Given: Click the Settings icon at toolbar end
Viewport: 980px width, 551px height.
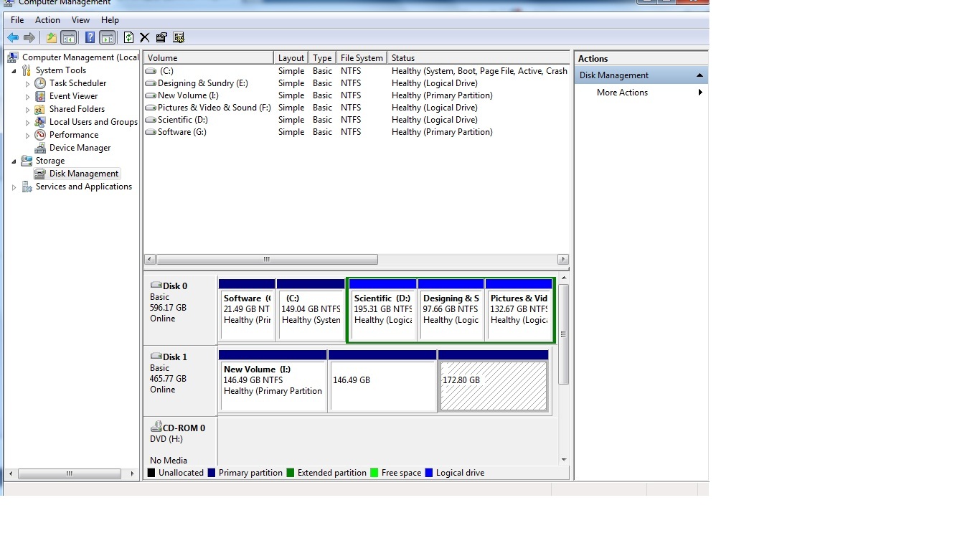Looking at the screenshot, I should point(179,37).
